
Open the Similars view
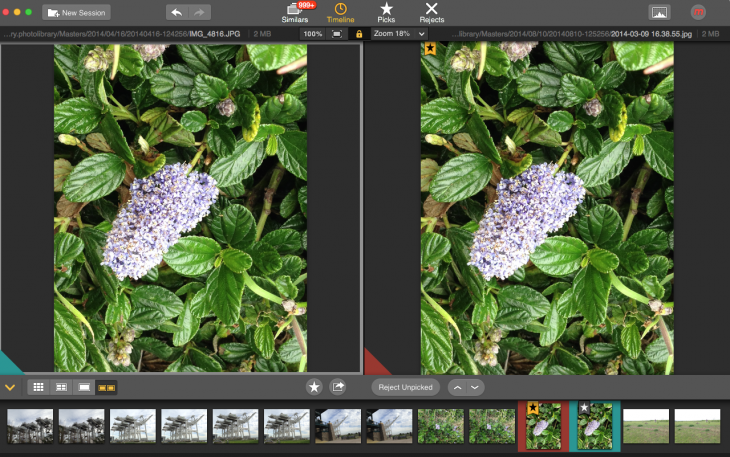pos(296,12)
